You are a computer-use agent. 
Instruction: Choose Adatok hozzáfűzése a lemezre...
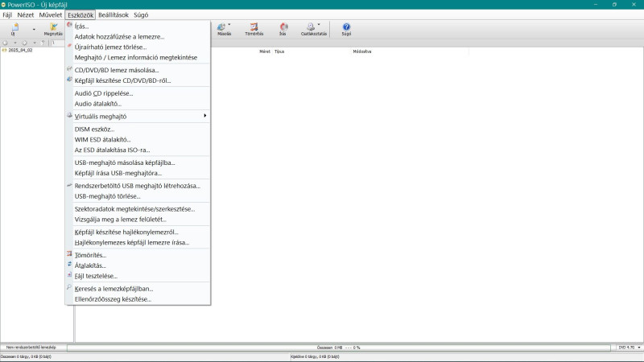(138, 36)
